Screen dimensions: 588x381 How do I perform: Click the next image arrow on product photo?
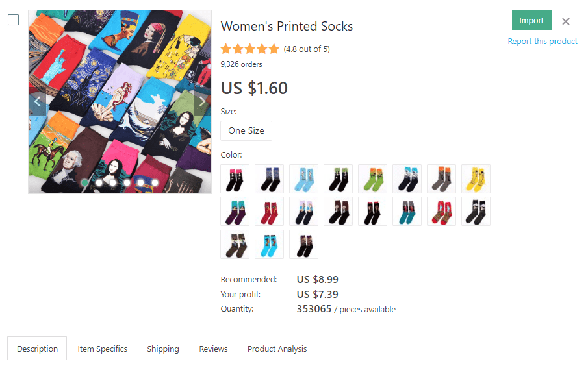point(202,101)
